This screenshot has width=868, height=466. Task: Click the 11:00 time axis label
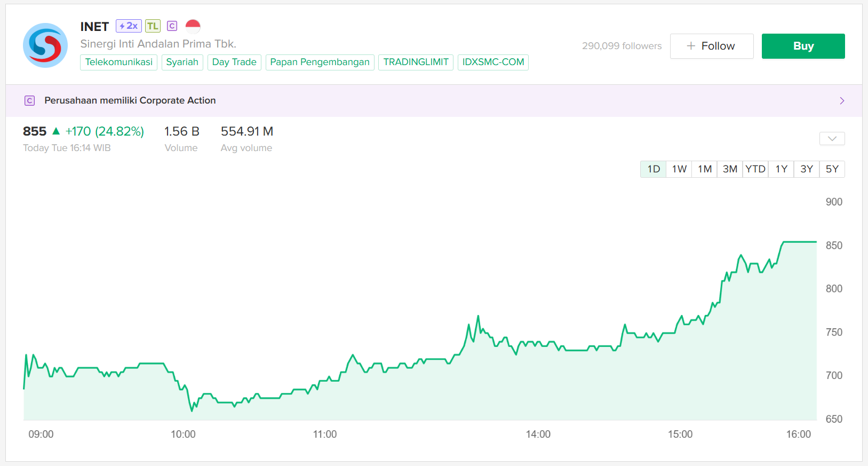[x=325, y=435]
